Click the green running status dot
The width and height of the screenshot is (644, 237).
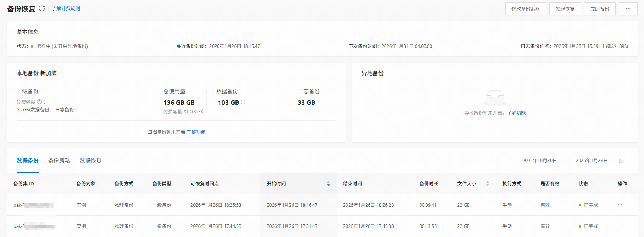[x=32, y=46]
